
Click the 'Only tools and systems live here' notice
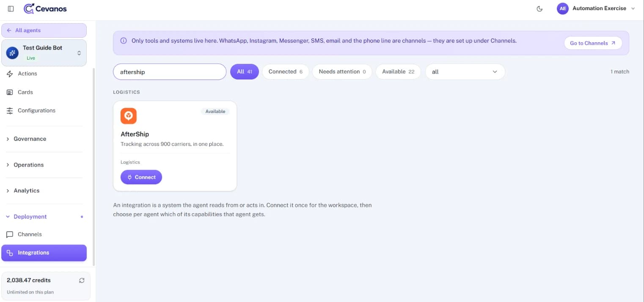click(x=324, y=41)
